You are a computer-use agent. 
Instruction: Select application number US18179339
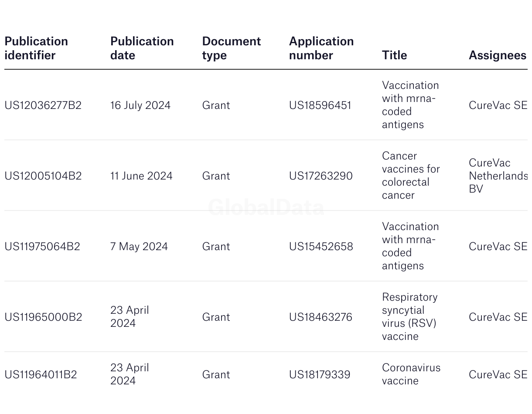(319, 375)
